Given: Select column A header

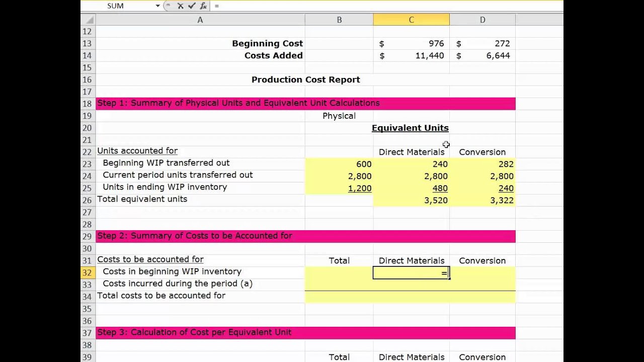Looking at the screenshot, I should click(200, 20).
